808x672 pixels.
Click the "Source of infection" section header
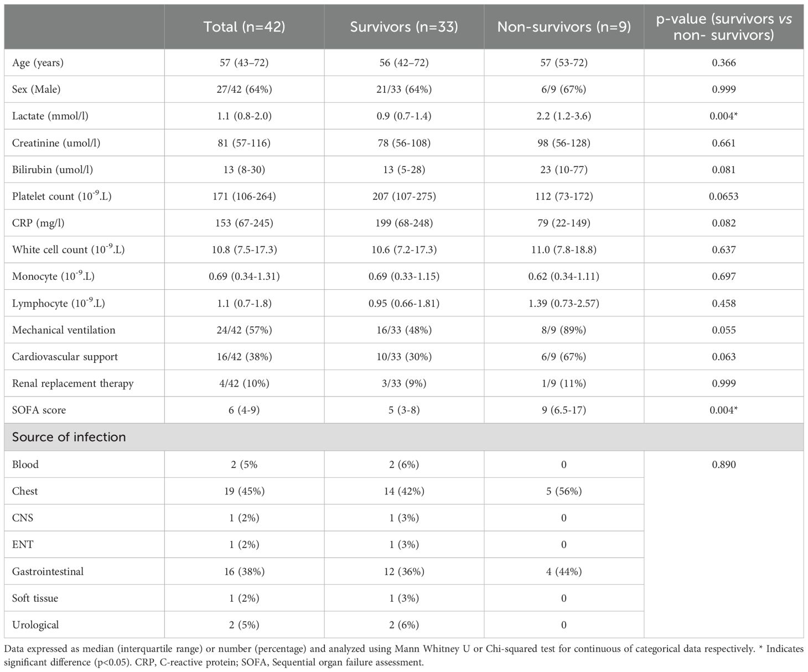point(69,437)
